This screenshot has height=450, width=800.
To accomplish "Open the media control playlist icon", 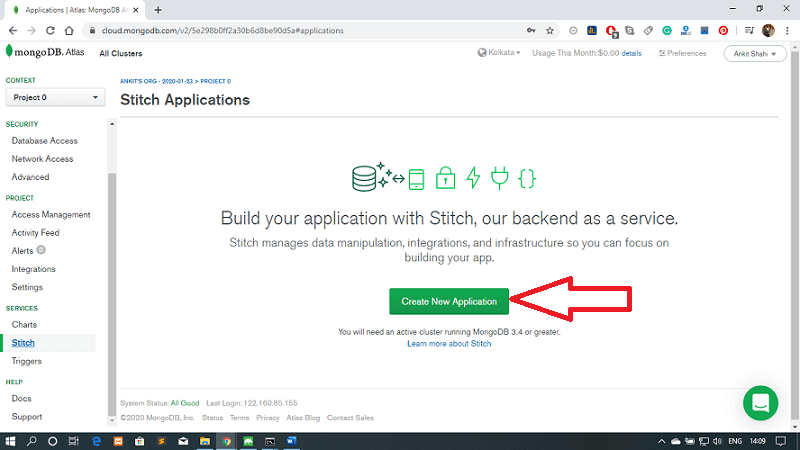I will [748, 31].
